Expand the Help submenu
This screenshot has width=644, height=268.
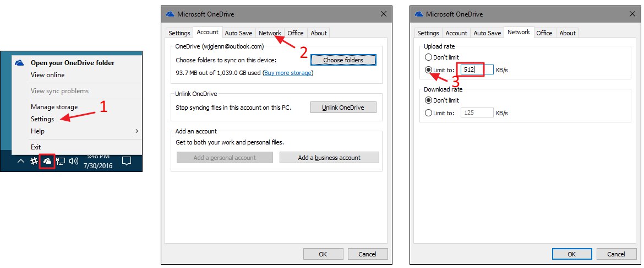77,131
